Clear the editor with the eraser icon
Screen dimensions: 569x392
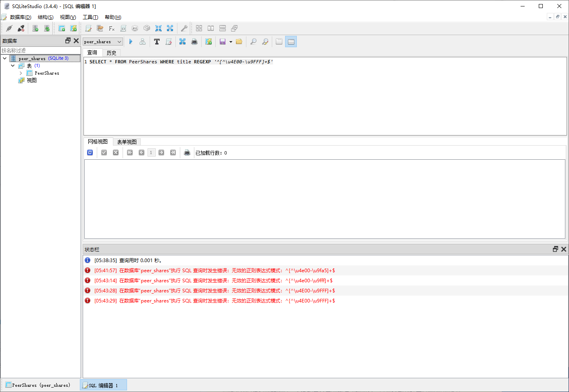[169, 42]
